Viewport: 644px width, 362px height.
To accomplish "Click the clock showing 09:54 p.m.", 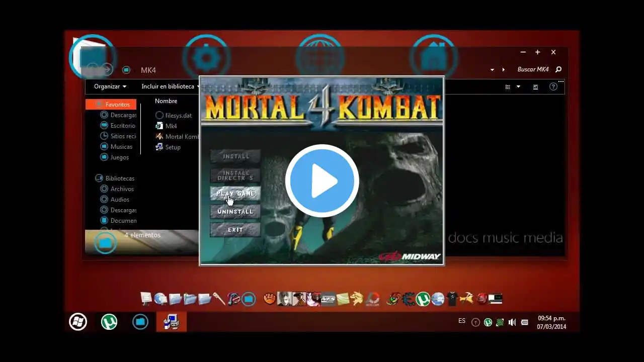I will (551, 322).
